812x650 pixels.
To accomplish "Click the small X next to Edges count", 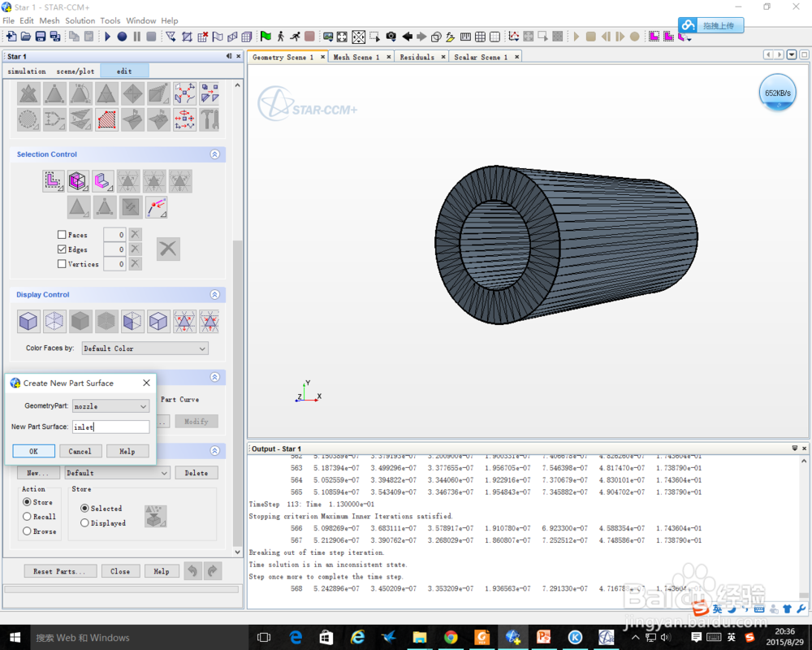I will pyautogui.click(x=135, y=249).
